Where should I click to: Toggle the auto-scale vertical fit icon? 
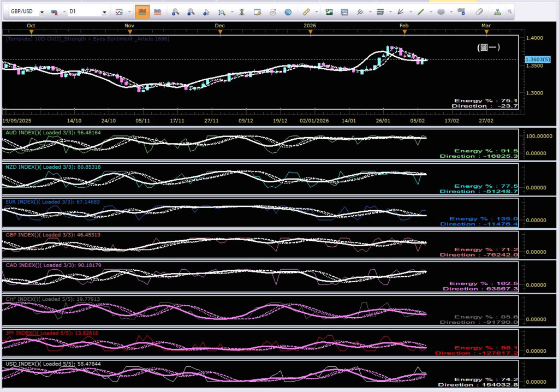pos(242,11)
